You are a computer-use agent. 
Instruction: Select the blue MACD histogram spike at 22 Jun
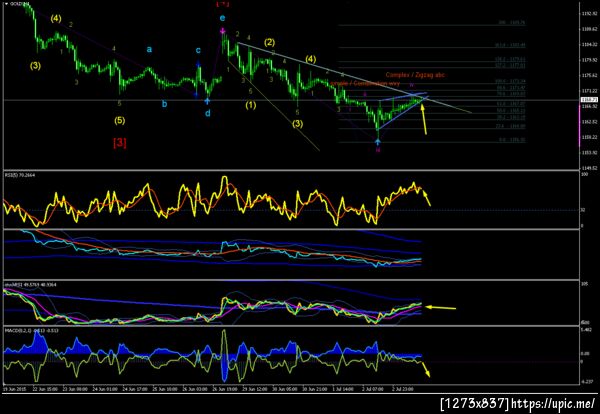(40, 342)
